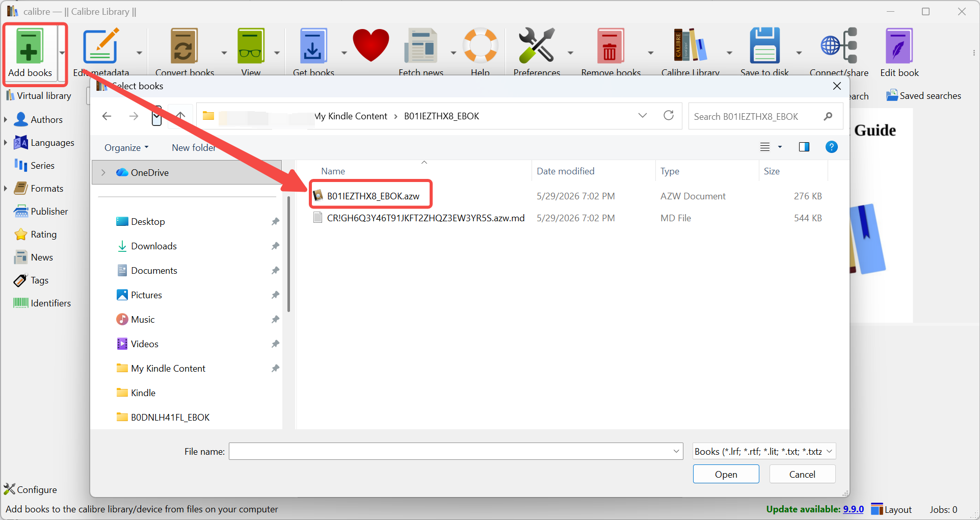
Task: Select the .azw.md file row
Action: point(567,218)
